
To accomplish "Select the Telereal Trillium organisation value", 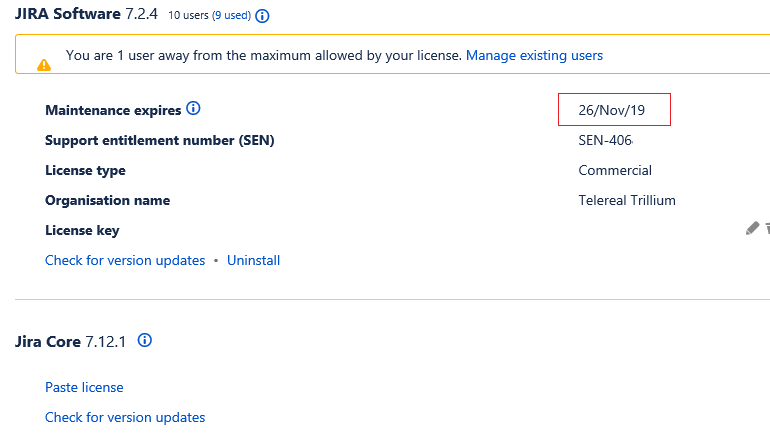I will coord(627,200).
